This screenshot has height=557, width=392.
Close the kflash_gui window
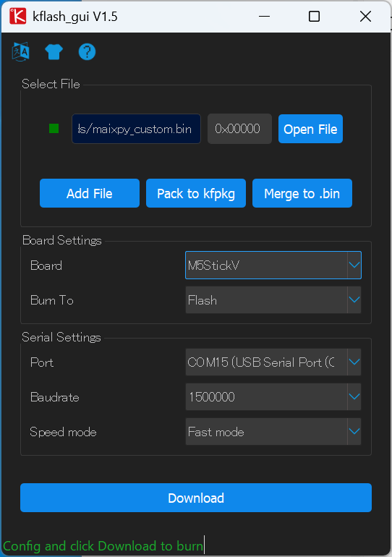(365, 17)
